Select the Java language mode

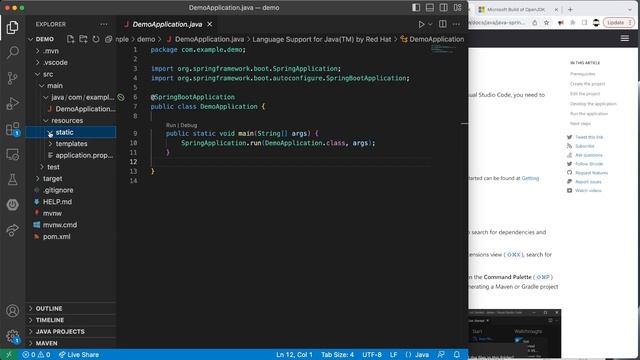[422, 355]
